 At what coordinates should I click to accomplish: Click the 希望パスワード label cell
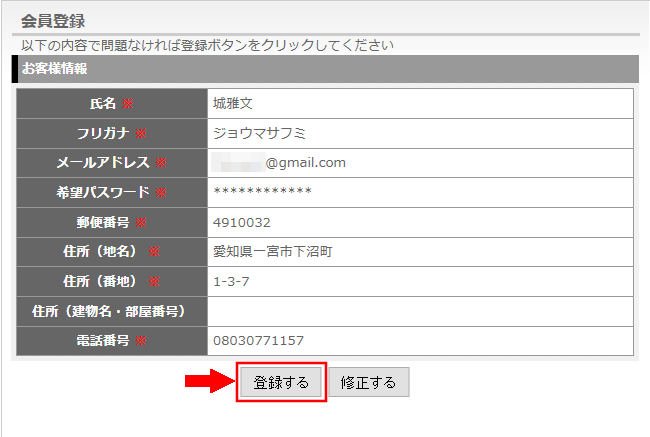112,192
